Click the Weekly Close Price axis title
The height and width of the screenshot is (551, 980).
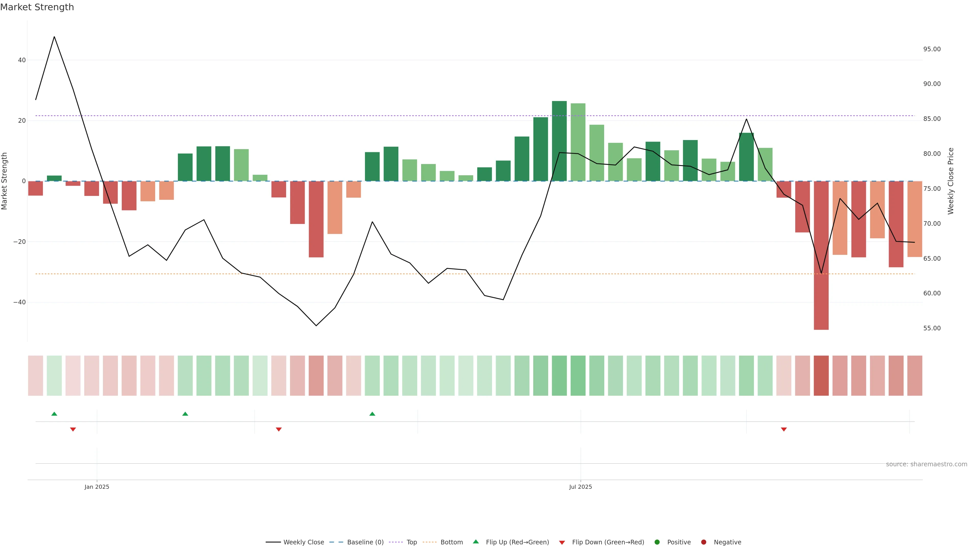[950, 181]
